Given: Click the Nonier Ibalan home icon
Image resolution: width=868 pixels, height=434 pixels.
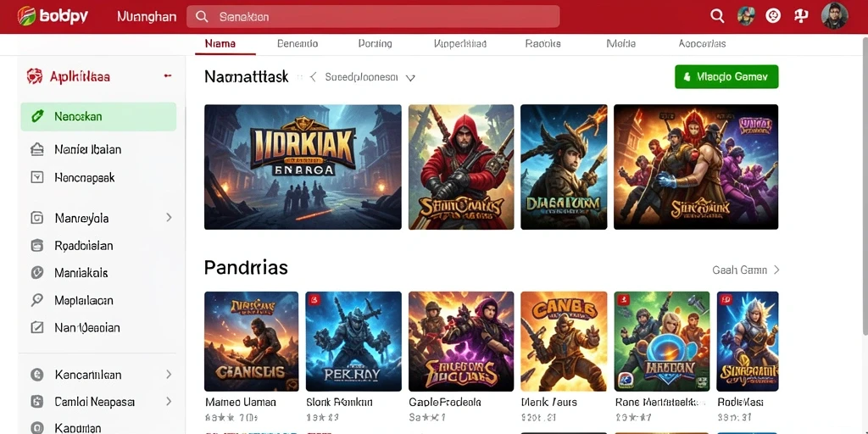Looking at the screenshot, I should click(37, 149).
